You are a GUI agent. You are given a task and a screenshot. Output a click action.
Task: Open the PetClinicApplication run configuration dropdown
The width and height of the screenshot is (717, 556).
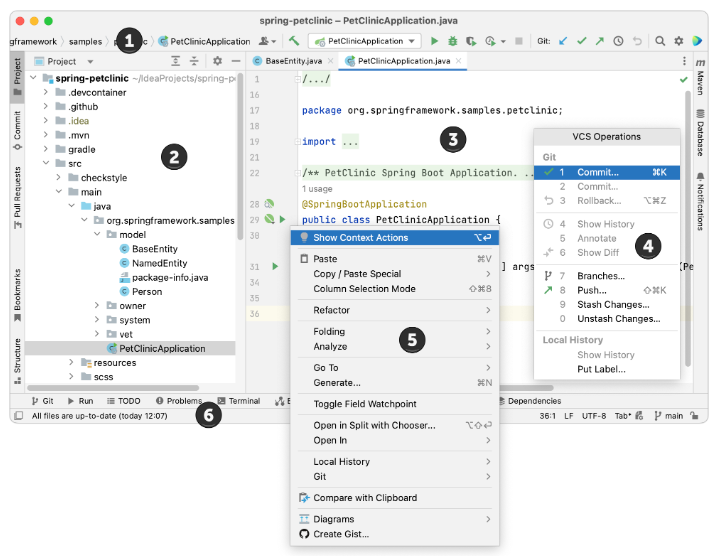[365, 41]
